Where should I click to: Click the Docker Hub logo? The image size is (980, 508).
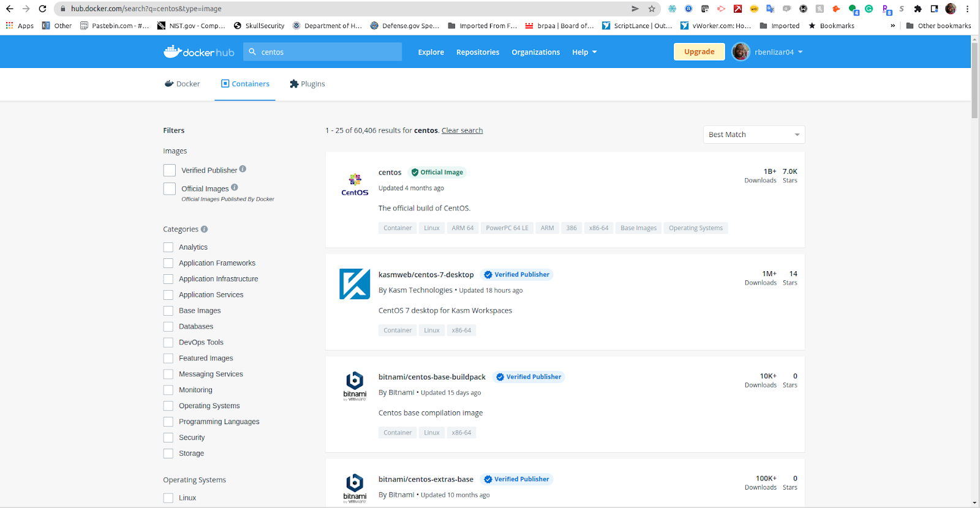click(199, 52)
